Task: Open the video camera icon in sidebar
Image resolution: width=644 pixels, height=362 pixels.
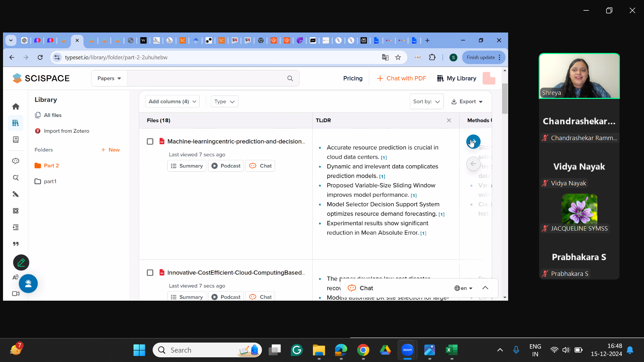Action: point(16,294)
